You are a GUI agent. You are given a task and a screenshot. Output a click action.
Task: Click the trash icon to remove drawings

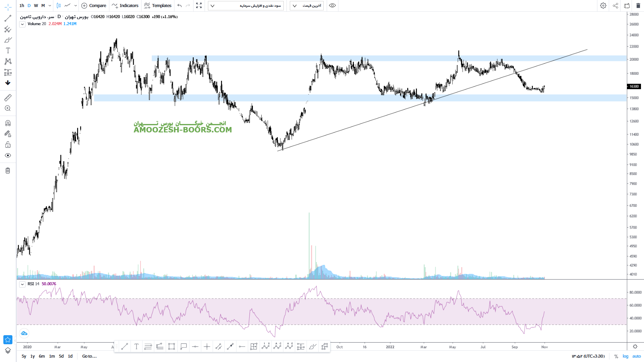tap(8, 171)
